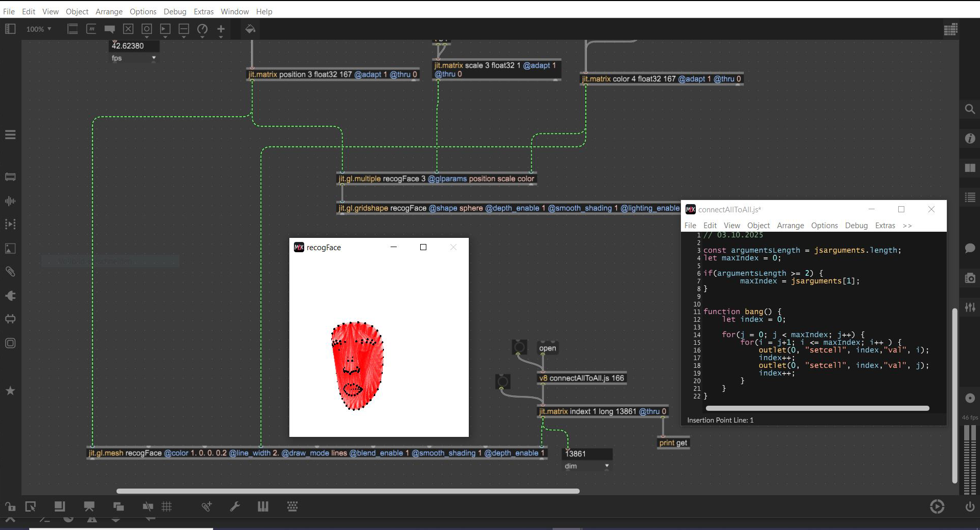980x530 pixels.
Task: Open the snapshots camera icon
Action: tap(970, 278)
